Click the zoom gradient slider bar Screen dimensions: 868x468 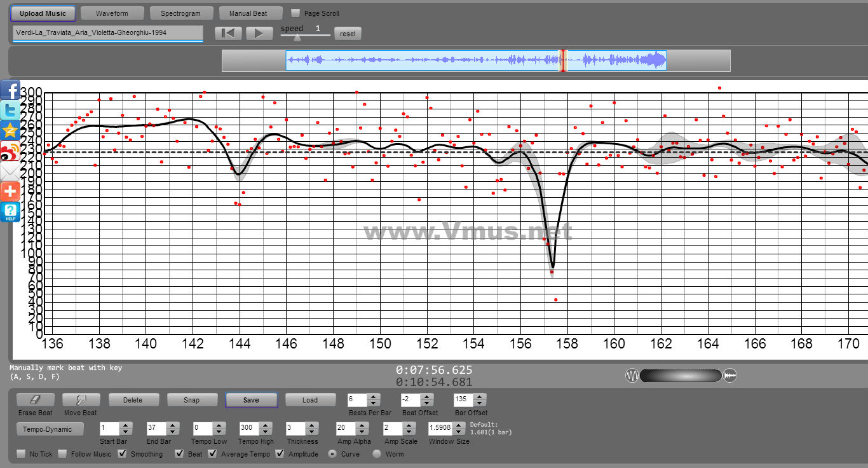click(x=681, y=376)
